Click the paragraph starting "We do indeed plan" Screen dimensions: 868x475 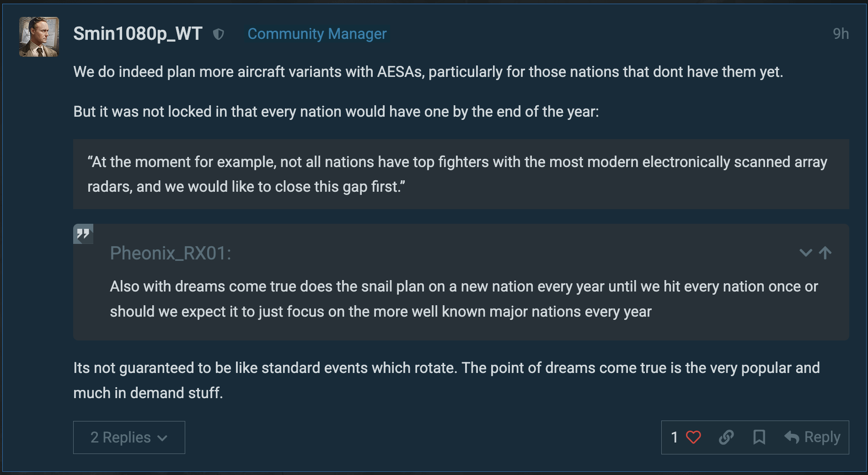[428, 72]
